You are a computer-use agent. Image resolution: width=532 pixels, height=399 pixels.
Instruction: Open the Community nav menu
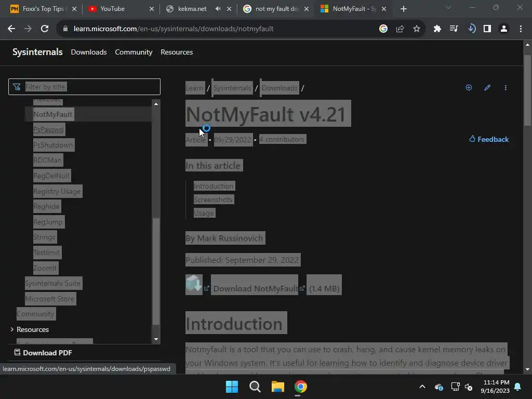[x=134, y=52]
